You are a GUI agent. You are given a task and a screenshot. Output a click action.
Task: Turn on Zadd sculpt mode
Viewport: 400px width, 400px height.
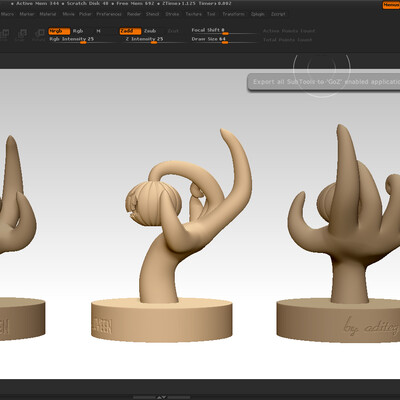click(x=130, y=31)
